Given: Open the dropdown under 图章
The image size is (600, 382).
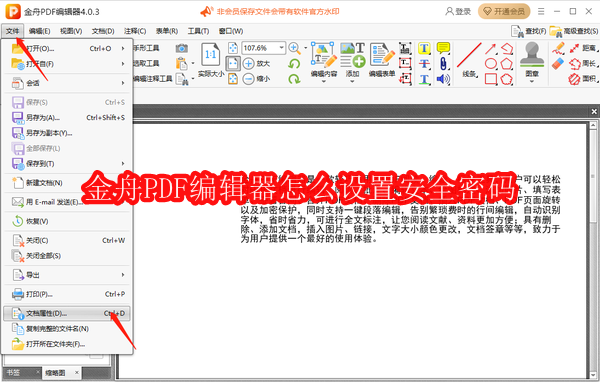Looking at the screenshot, I should [532, 81].
